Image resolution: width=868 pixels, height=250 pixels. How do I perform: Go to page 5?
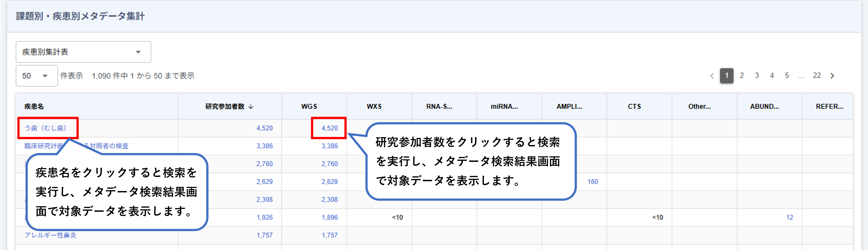click(787, 76)
